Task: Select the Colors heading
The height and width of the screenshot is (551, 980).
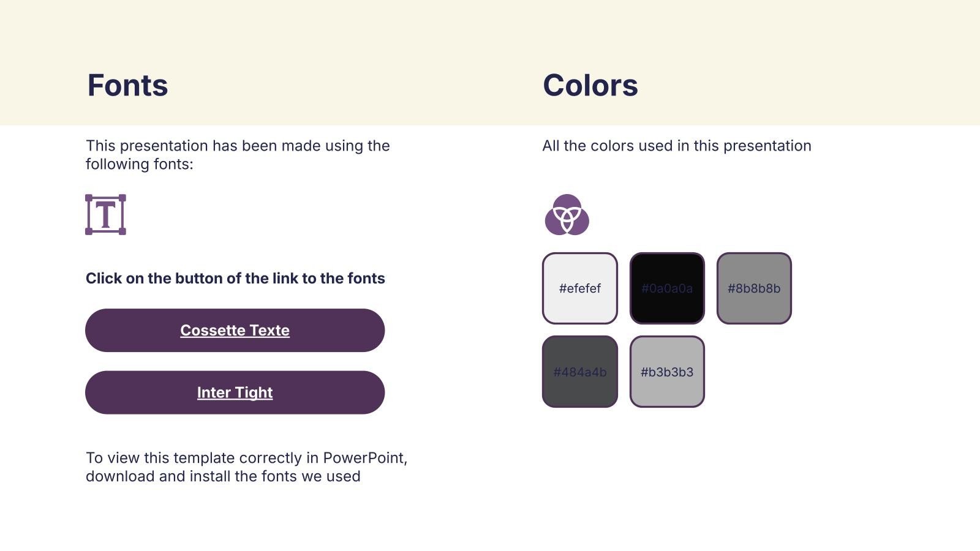Action: [x=590, y=85]
